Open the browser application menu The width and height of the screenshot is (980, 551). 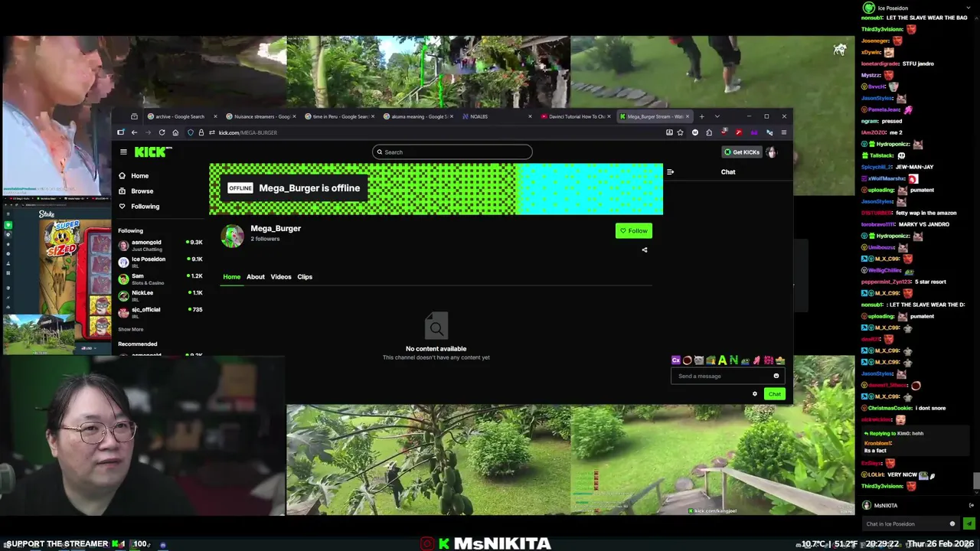783,132
